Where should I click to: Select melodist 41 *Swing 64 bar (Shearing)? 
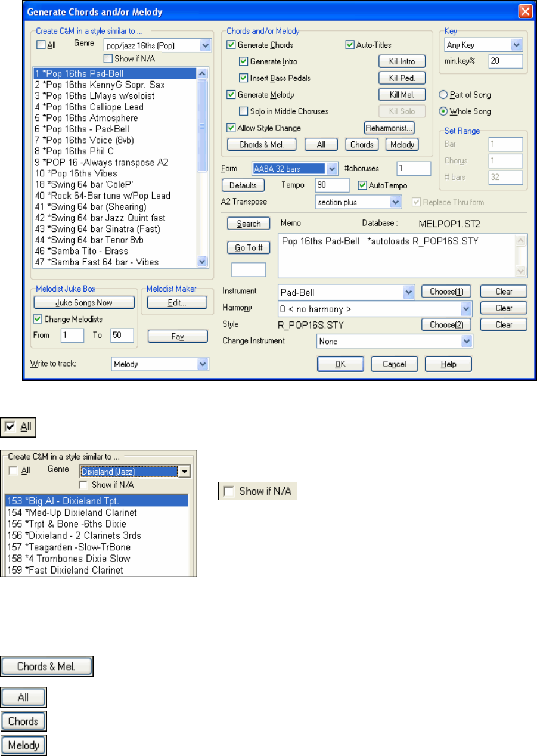point(114,207)
